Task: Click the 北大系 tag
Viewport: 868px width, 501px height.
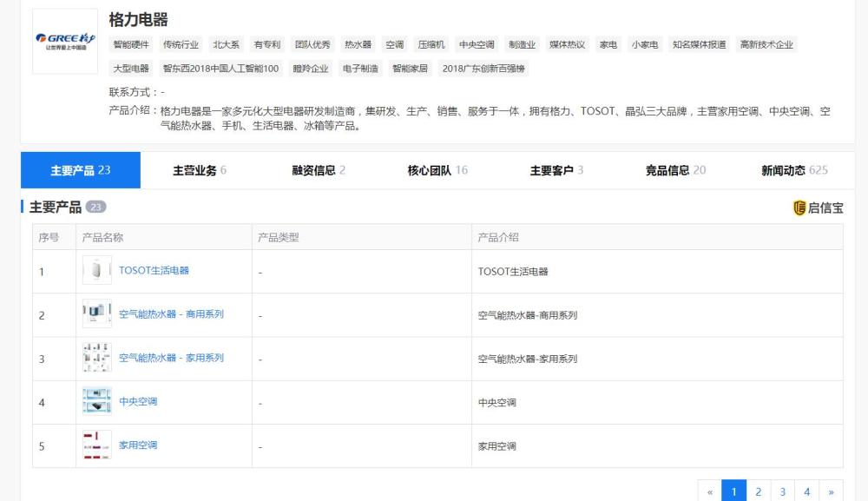Action: (227, 45)
